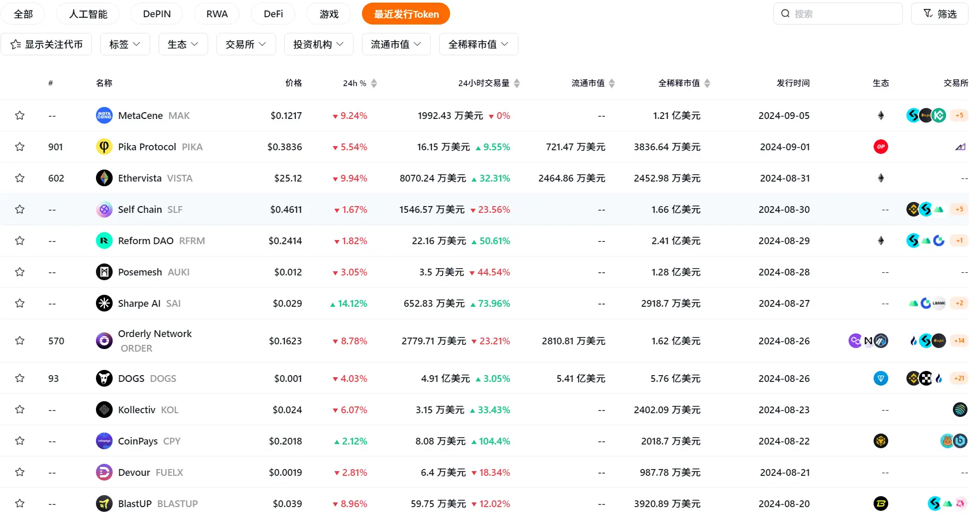The height and width of the screenshot is (516, 980).
Task: Click the Optimism ecosystem icon in Pika row
Action: (x=880, y=147)
